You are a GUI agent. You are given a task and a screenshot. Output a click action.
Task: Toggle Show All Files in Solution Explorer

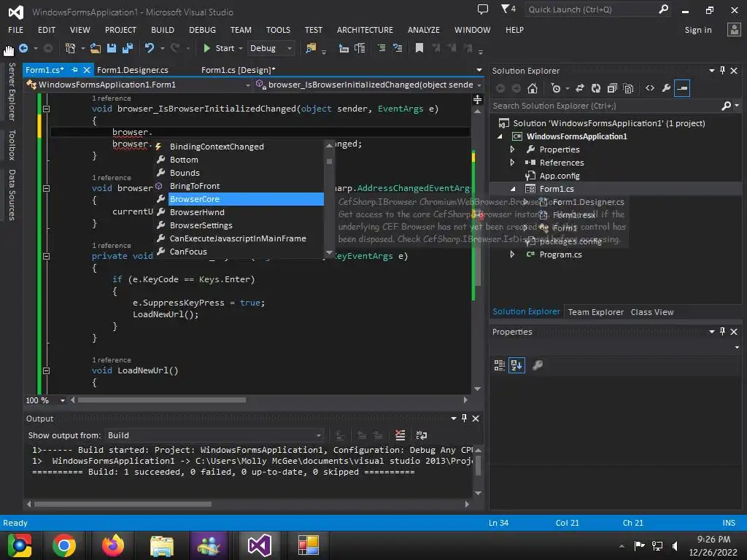point(628,88)
